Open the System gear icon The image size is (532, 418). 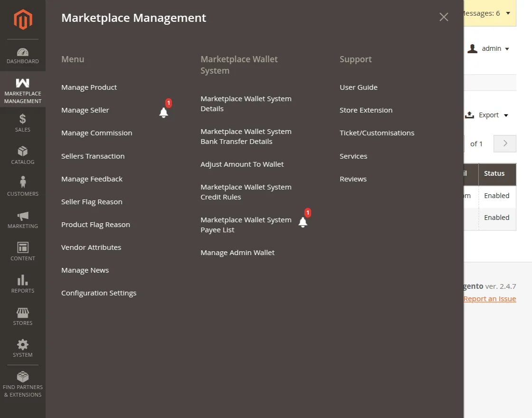click(23, 345)
